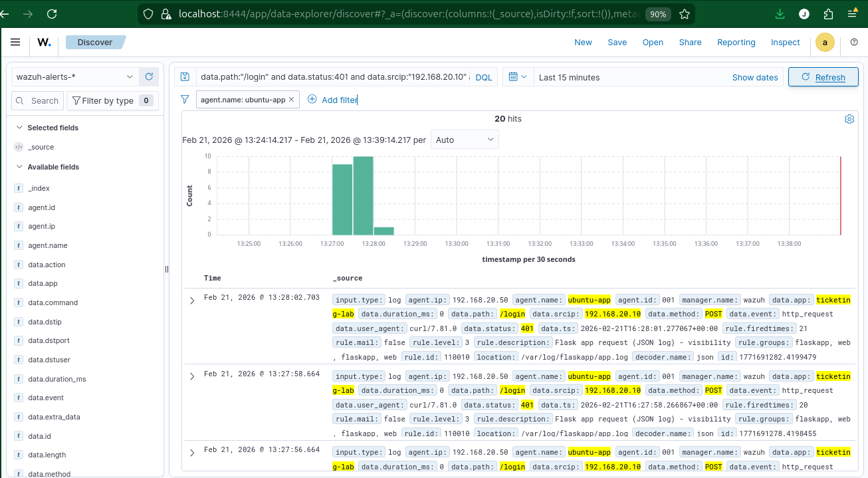Click the _source field type icon
This screenshot has height=478, width=868.
[x=19, y=147]
